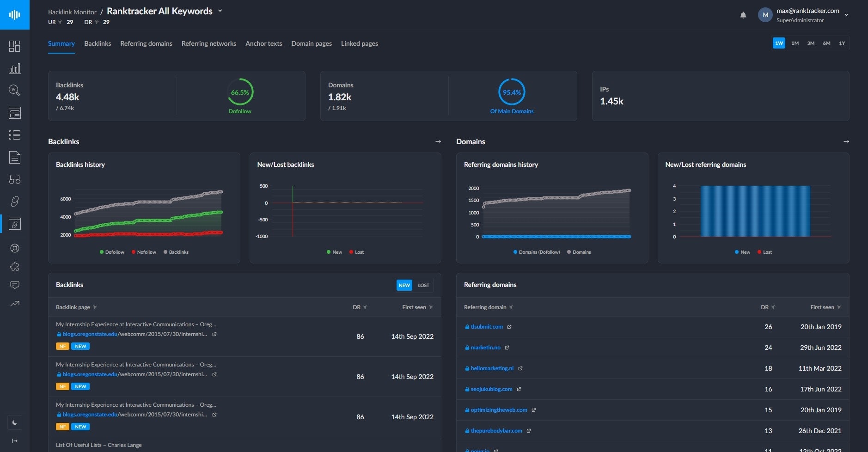
Task: Switch to the Referring domains tab
Action: pyautogui.click(x=146, y=43)
